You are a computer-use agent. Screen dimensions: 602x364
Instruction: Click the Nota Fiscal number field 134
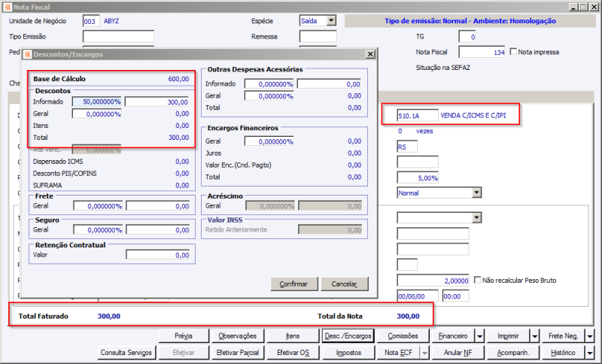click(482, 52)
